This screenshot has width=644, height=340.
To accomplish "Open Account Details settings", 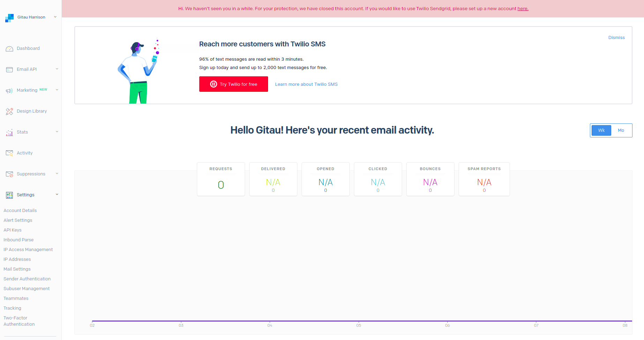I will 20,211.
